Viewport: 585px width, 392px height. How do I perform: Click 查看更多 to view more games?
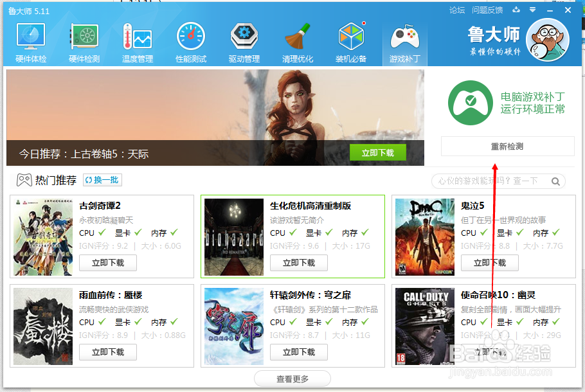tap(292, 379)
